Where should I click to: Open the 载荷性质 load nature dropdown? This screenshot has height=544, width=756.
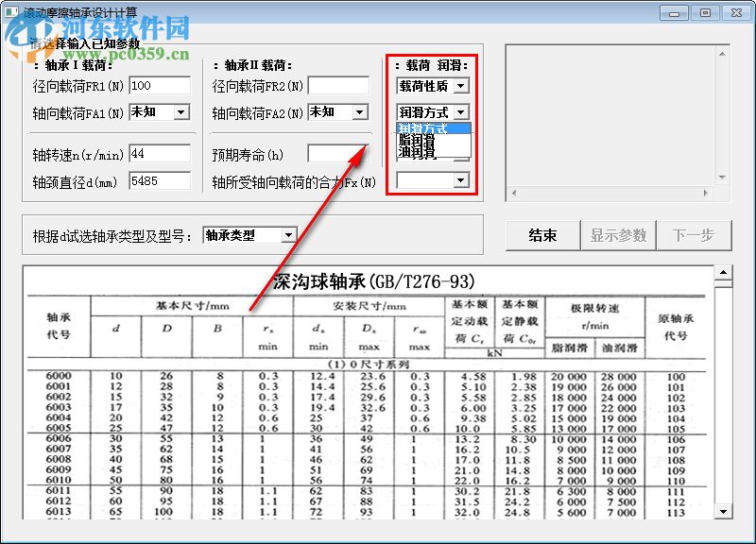tap(461, 87)
